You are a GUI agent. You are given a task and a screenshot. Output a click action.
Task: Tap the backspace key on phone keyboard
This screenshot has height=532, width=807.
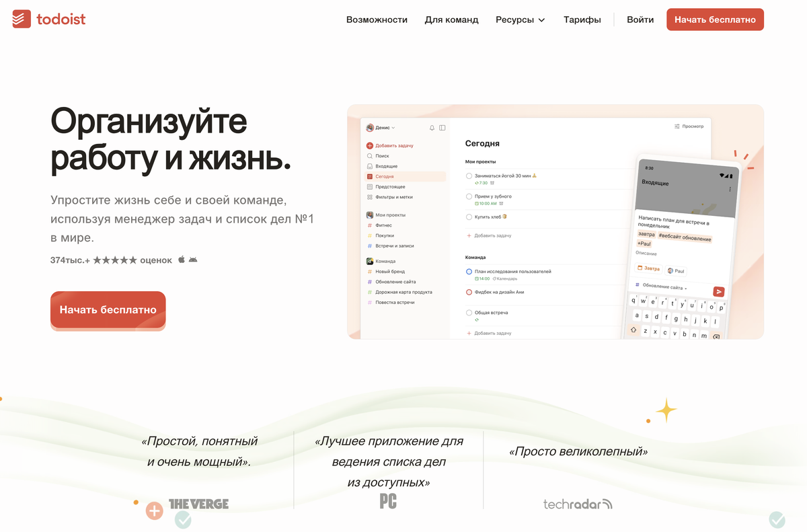[716, 337]
